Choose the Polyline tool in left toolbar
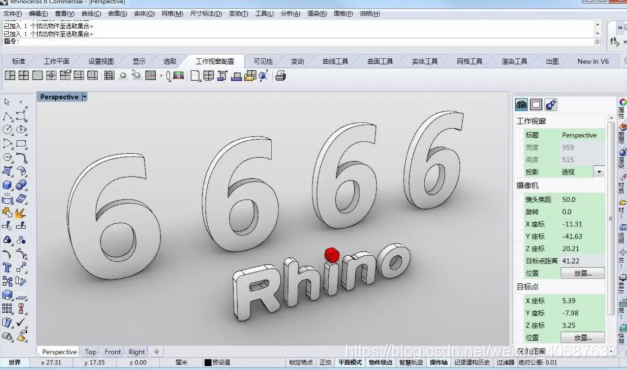This screenshot has height=370, width=627. coord(7,116)
